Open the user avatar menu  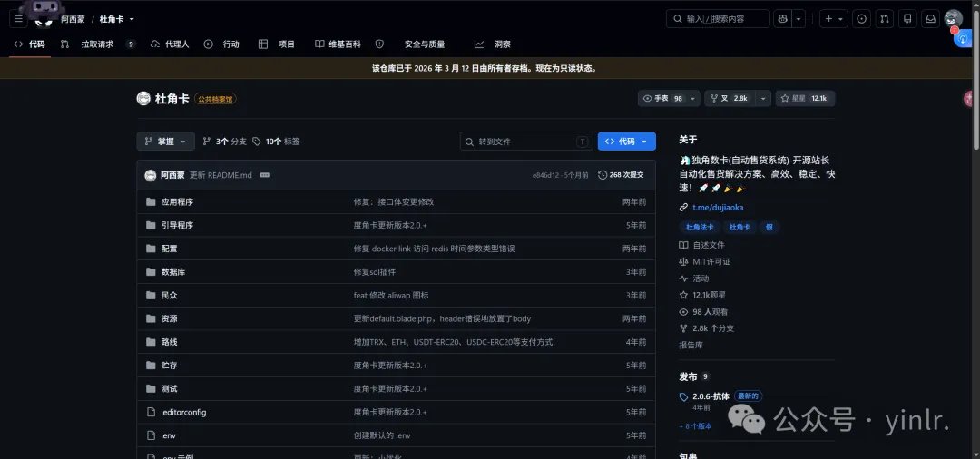click(x=953, y=19)
